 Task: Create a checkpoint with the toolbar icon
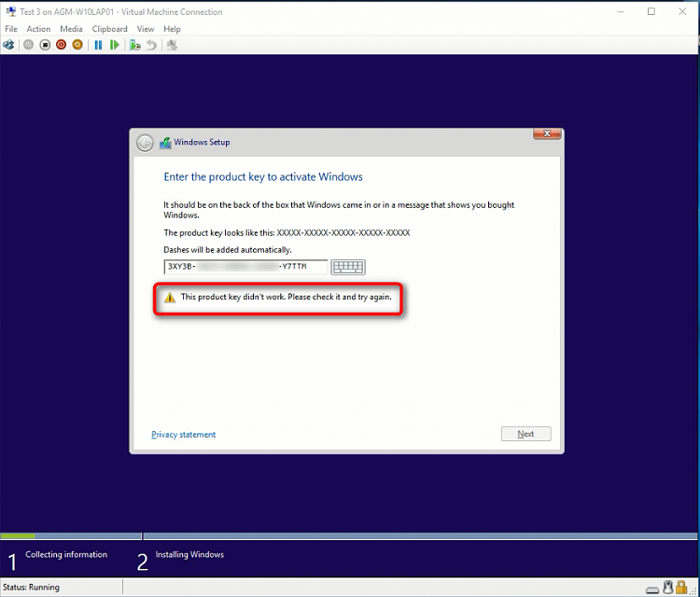click(134, 45)
